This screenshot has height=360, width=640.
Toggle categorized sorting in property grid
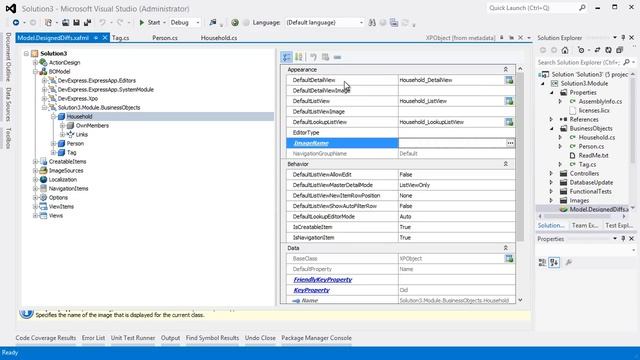click(287, 57)
